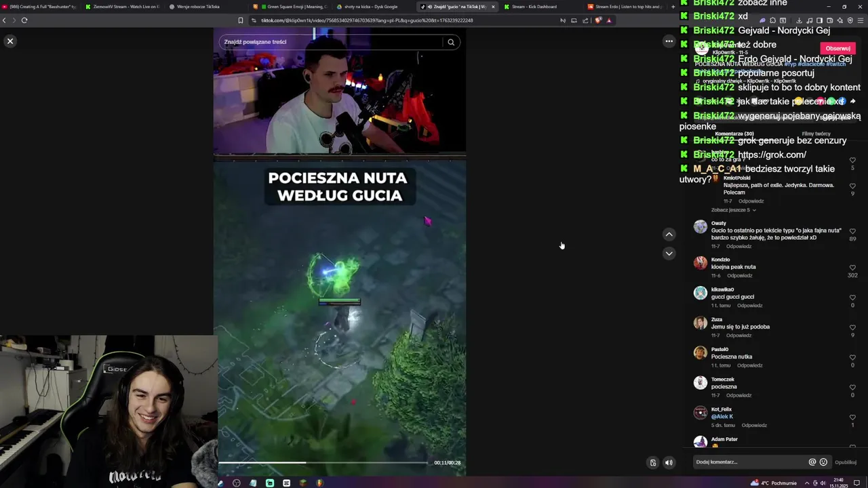
Task: Focus the 'Znajdź powiązane treści' search field
Action: click(330, 42)
